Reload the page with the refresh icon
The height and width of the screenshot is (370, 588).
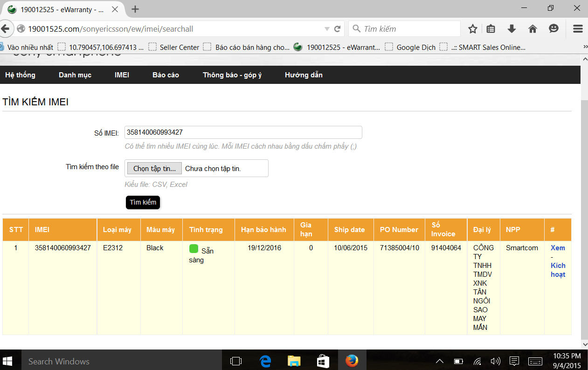(x=338, y=29)
